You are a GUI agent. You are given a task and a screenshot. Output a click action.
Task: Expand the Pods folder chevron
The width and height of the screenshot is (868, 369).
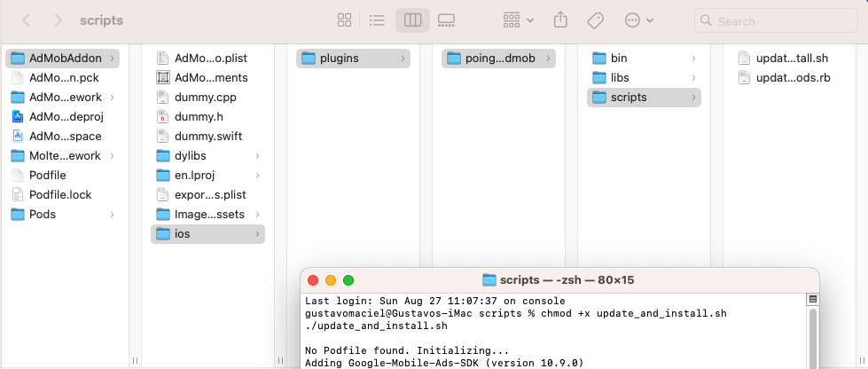[x=113, y=215]
